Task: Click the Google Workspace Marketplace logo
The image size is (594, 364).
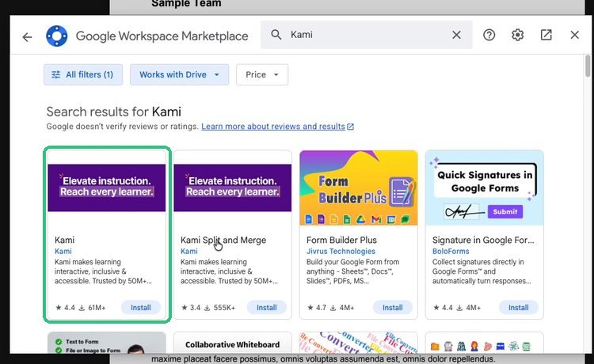Action: tap(57, 36)
